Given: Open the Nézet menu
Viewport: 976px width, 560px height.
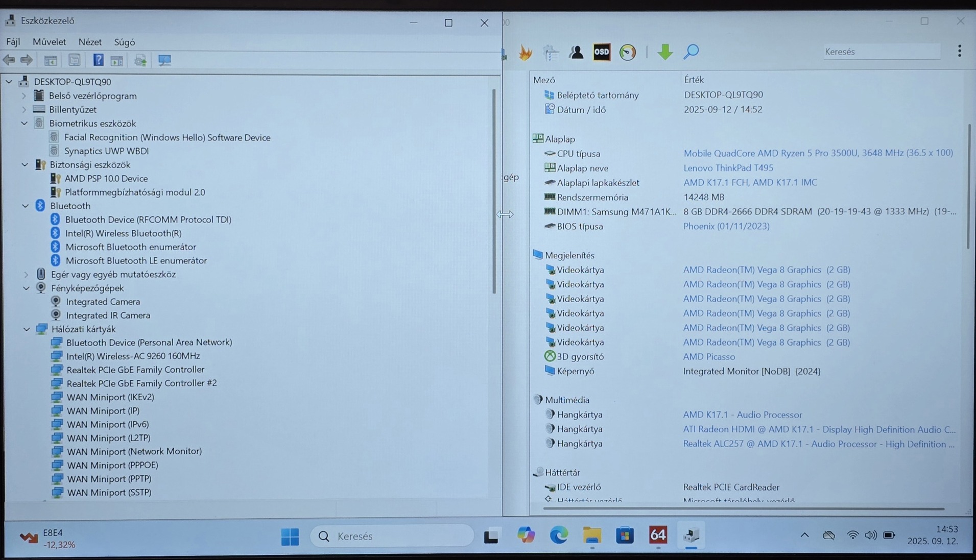Looking at the screenshot, I should [90, 42].
